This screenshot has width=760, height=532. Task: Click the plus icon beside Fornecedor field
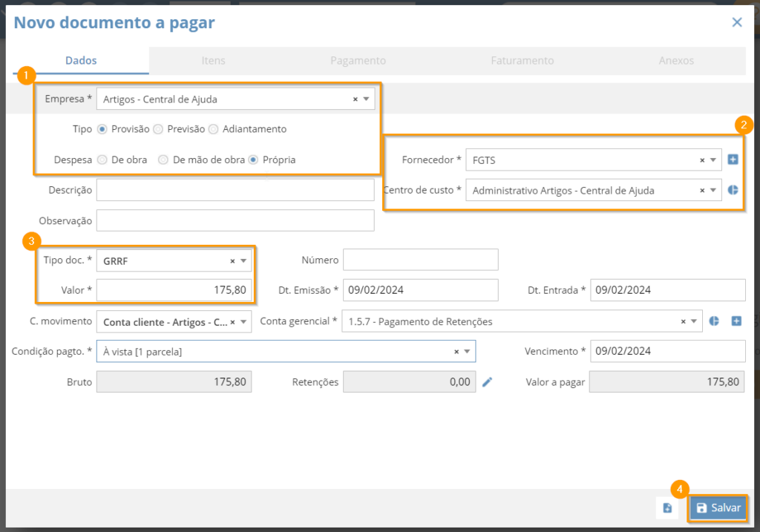[733, 160]
